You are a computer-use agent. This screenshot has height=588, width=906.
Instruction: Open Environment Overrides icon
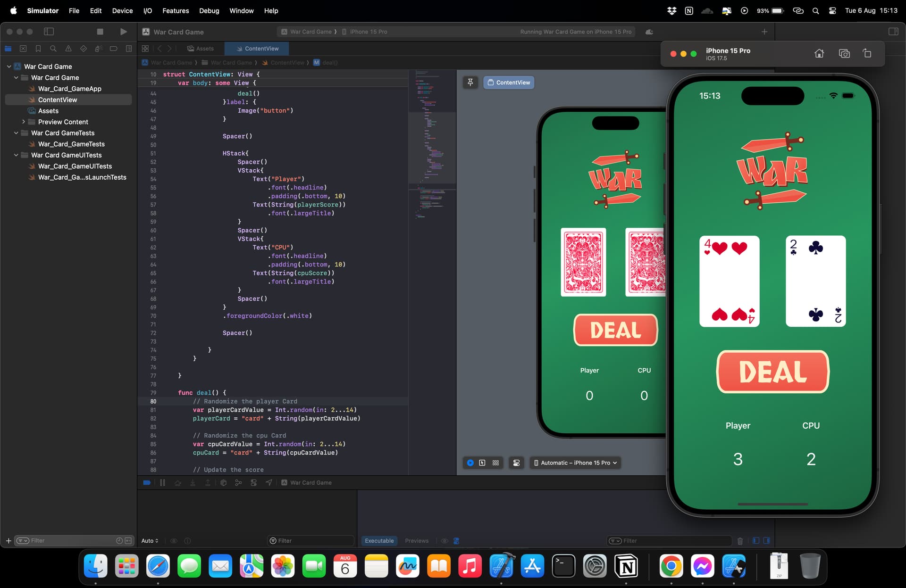point(253,483)
